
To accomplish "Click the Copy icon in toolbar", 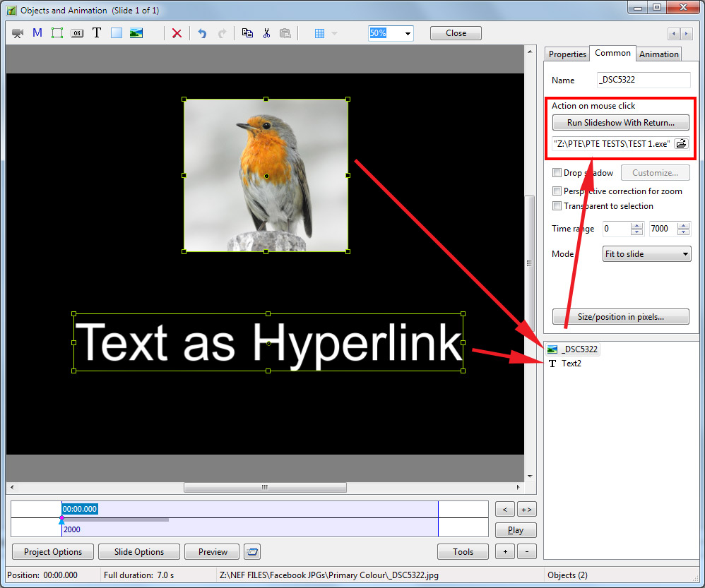I will tap(247, 32).
